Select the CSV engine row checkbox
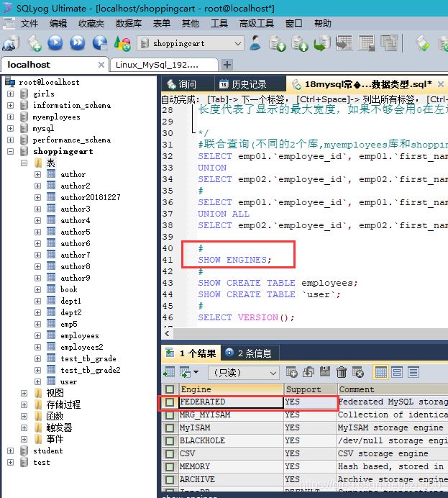 [169, 454]
